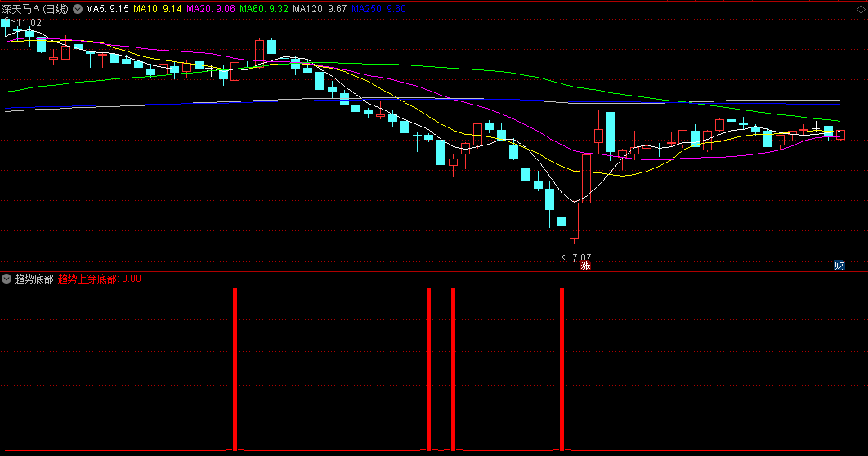The height and width of the screenshot is (456, 868).
Task: Select the green MA60: 9.32 legend
Action: (263, 9)
